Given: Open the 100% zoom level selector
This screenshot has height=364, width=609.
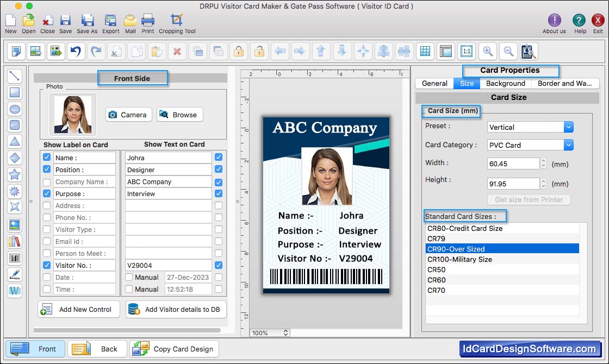Looking at the screenshot, I should click(x=270, y=333).
